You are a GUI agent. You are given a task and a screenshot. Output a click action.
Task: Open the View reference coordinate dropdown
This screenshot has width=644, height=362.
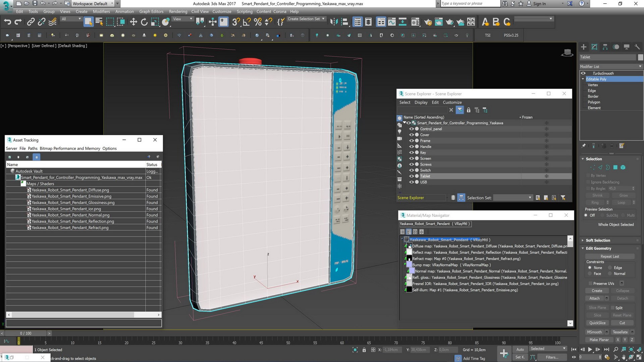tap(182, 19)
